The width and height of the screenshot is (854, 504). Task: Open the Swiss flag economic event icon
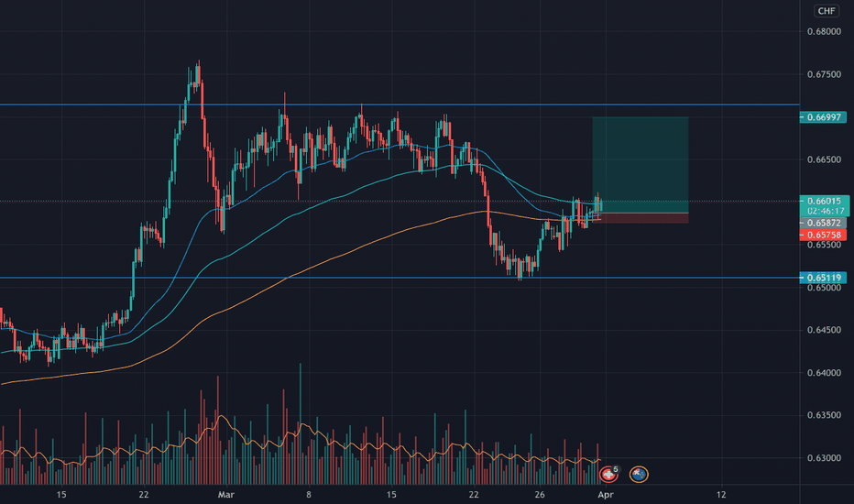click(608, 474)
